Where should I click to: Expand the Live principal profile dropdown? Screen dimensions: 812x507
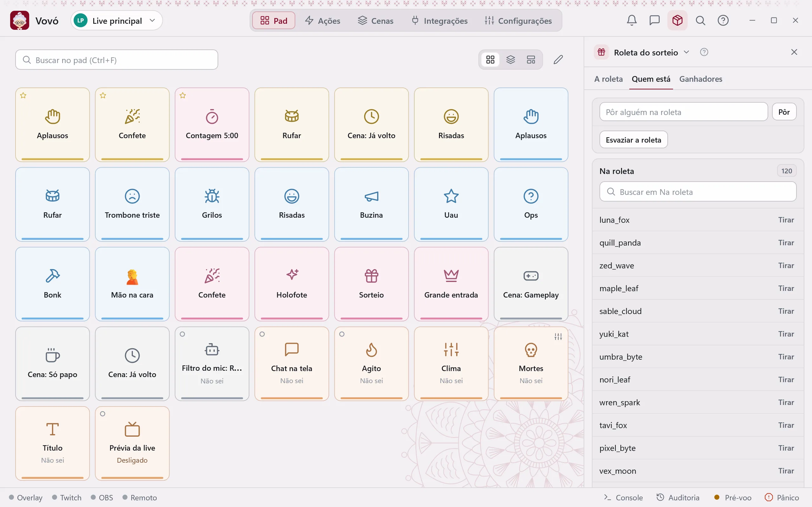(116, 21)
